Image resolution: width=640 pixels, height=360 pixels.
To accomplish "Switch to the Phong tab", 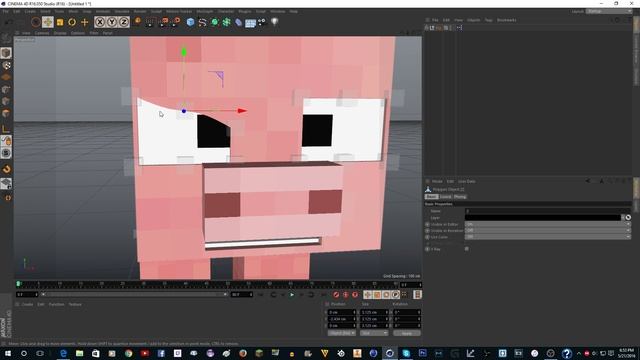I will (x=460, y=197).
